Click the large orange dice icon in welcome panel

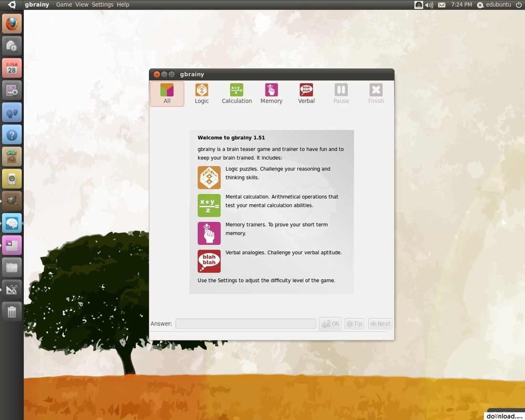tap(209, 178)
